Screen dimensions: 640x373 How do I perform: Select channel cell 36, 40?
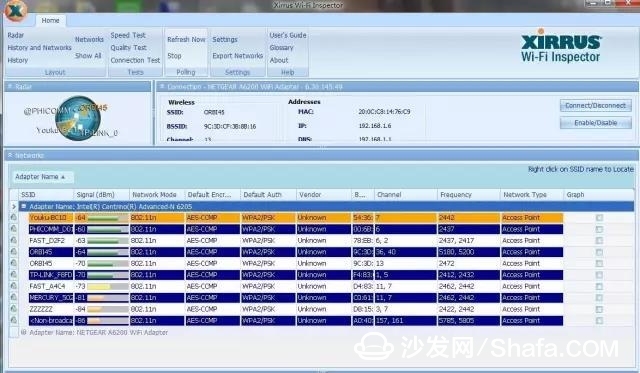click(405, 252)
